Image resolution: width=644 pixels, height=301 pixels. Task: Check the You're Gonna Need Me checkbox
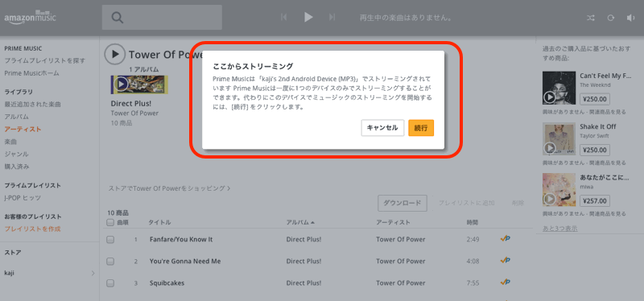click(110, 262)
